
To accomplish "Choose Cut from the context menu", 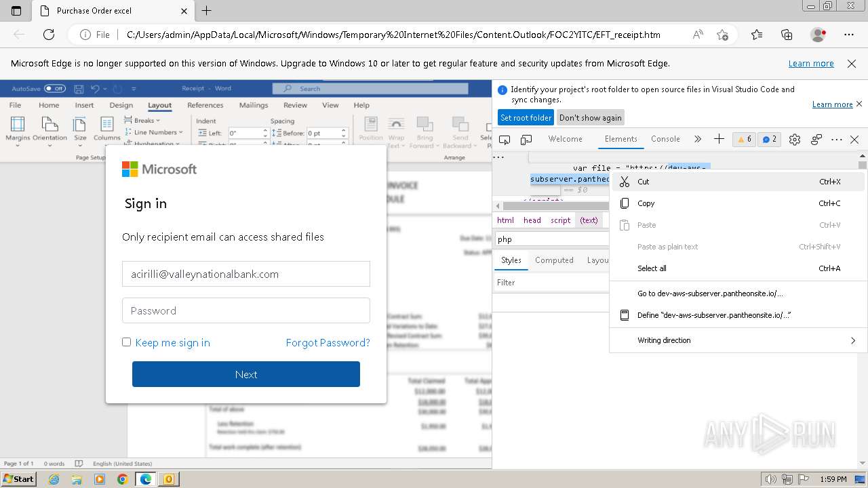I will (738, 182).
